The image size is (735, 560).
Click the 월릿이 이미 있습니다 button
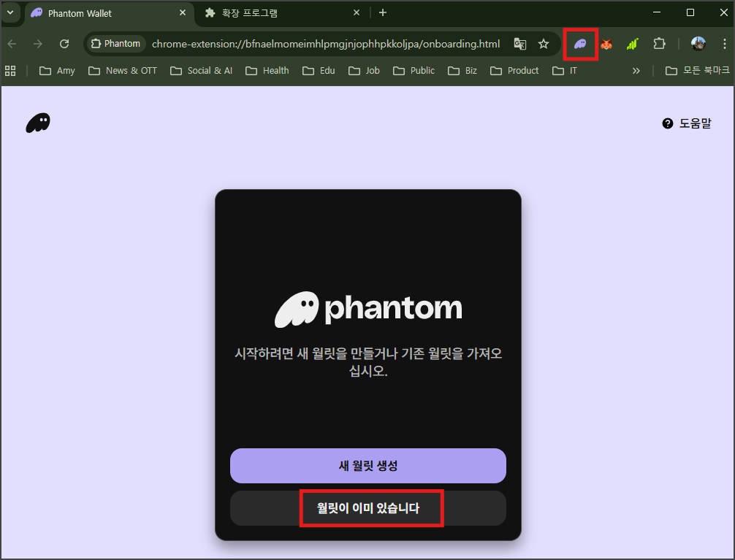tap(371, 508)
